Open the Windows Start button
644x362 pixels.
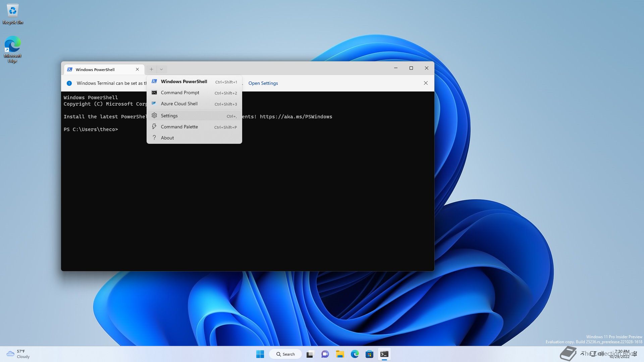[260, 354]
